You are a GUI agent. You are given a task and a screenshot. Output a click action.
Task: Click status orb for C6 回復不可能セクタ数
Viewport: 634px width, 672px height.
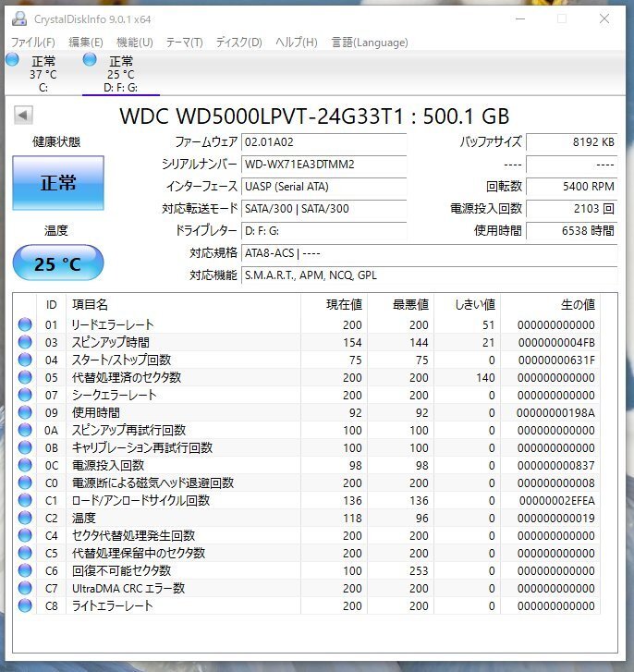(x=25, y=570)
